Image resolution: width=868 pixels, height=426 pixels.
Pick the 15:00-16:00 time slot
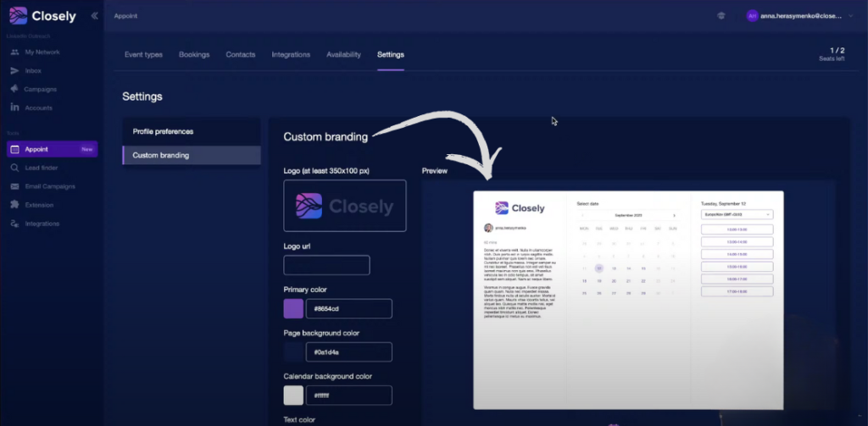click(737, 267)
